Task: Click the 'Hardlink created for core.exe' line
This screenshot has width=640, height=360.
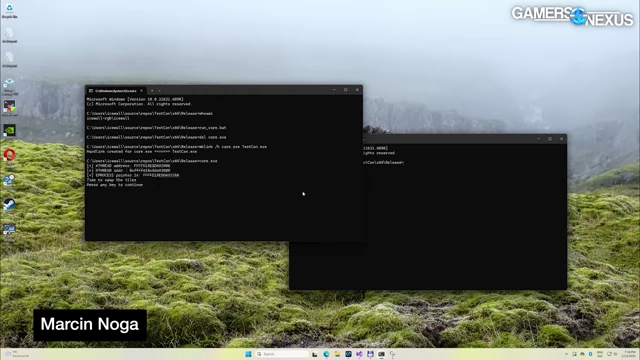Action: (142, 151)
